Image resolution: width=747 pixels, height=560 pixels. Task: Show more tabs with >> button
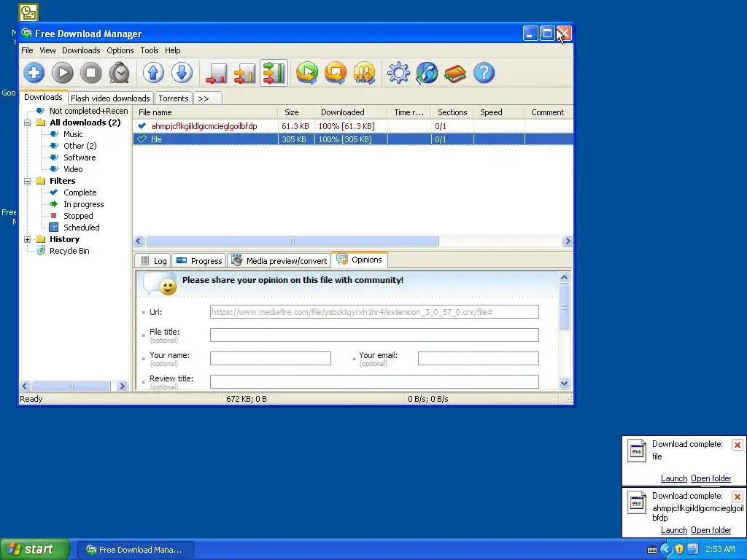click(x=208, y=98)
